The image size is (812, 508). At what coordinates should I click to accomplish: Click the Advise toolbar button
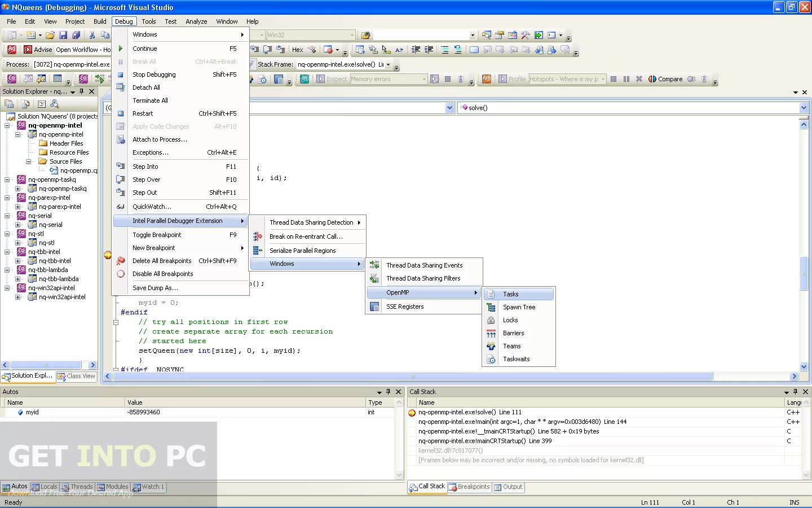38,50
